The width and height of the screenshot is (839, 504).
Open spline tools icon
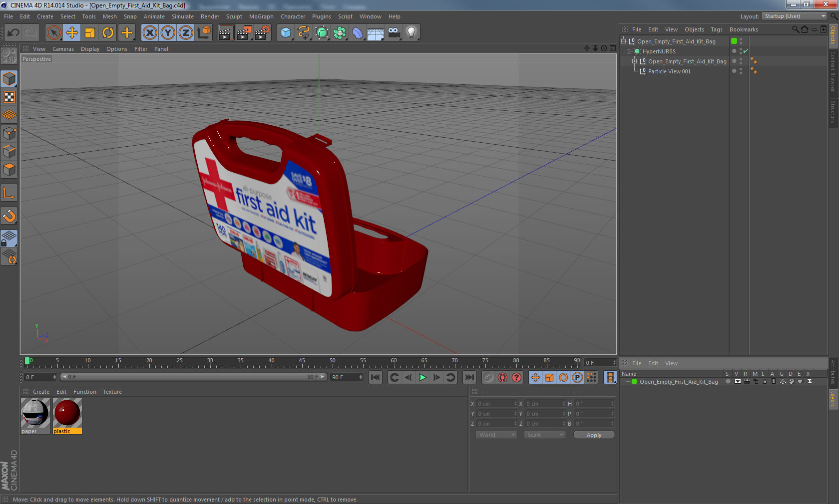pyautogui.click(x=304, y=33)
